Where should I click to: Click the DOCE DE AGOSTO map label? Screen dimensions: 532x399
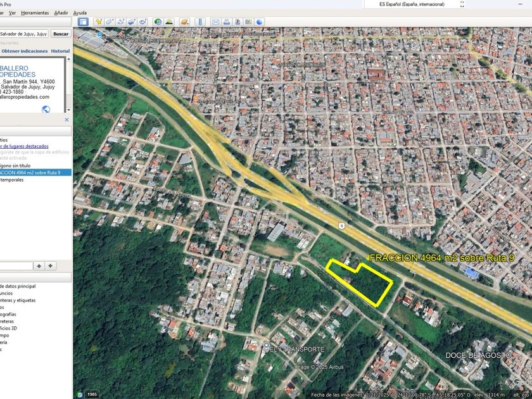478,355
